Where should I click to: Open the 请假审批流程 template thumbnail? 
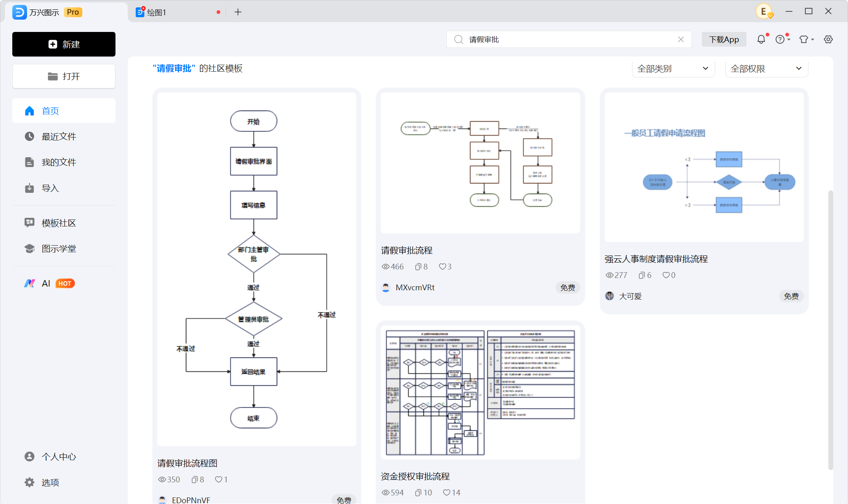[480, 163]
